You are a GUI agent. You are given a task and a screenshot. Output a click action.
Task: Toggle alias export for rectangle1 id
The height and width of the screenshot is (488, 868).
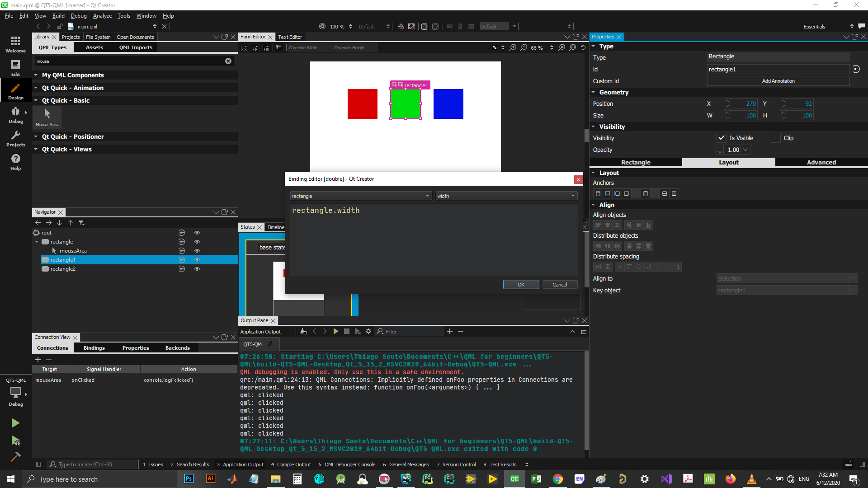tap(856, 69)
